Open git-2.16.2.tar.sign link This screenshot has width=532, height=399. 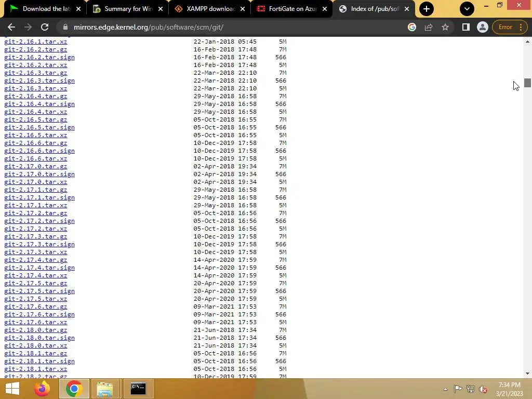pos(39,57)
